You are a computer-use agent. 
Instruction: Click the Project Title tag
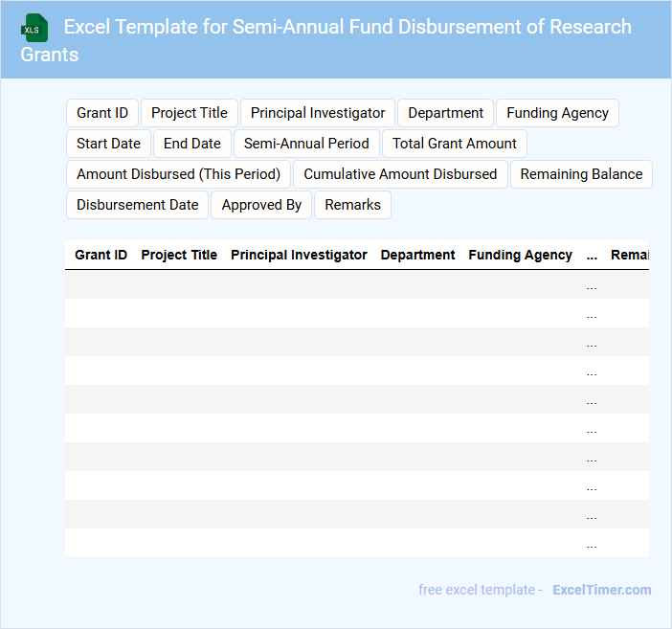pos(190,113)
